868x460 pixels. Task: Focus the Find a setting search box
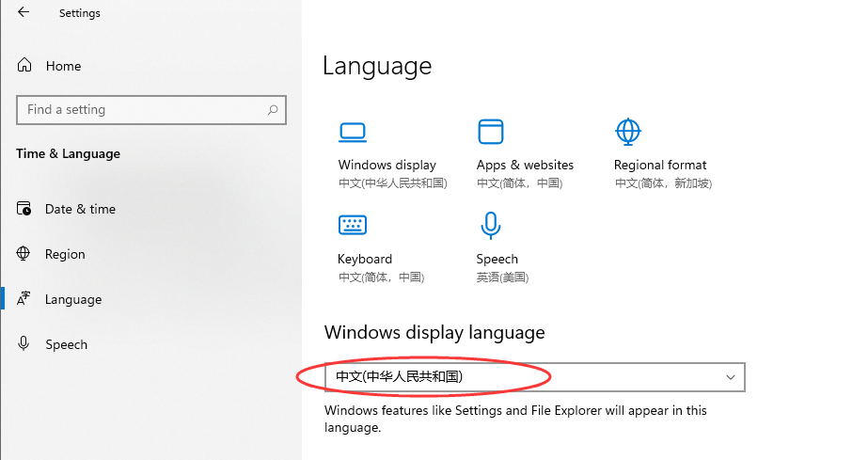coord(151,110)
